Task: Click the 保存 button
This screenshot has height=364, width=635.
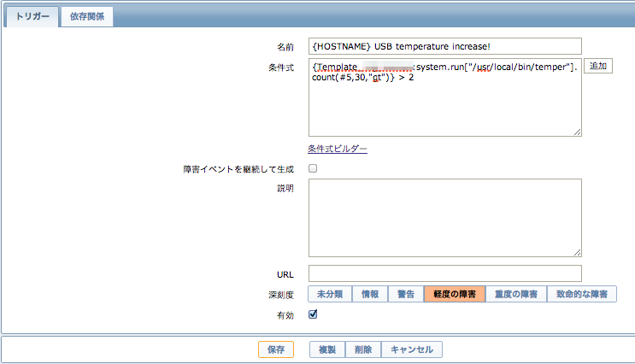Action: click(x=276, y=349)
